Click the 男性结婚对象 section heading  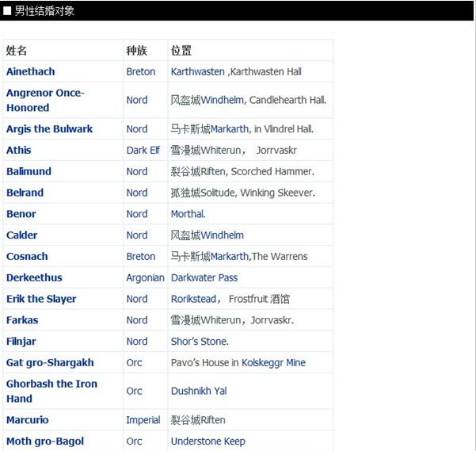click(x=44, y=11)
